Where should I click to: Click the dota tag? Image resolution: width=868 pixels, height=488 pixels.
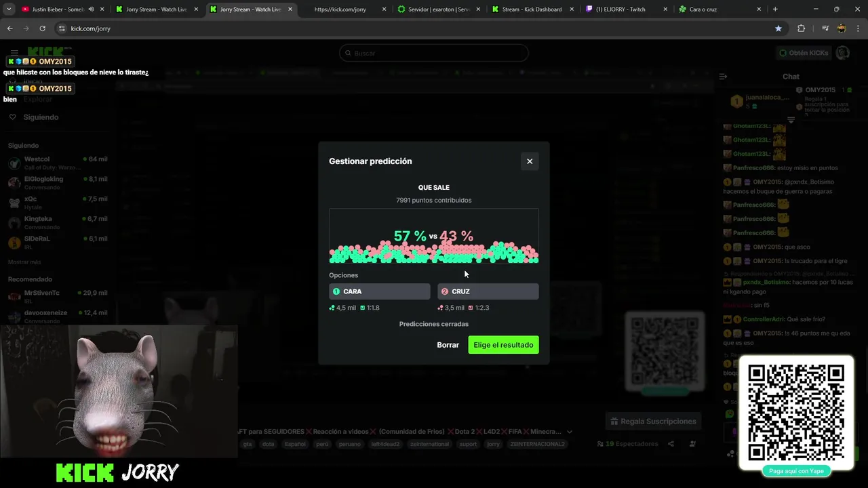268,444
